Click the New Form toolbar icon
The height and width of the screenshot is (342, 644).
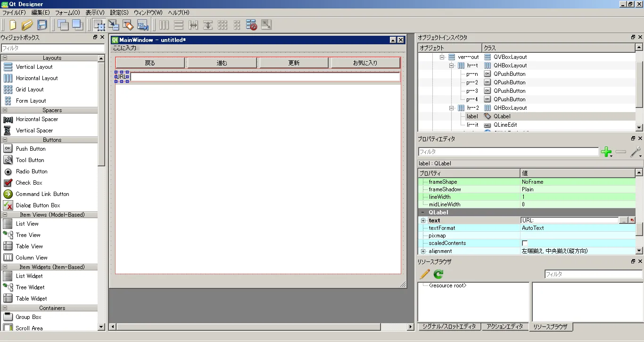coord(13,25)
